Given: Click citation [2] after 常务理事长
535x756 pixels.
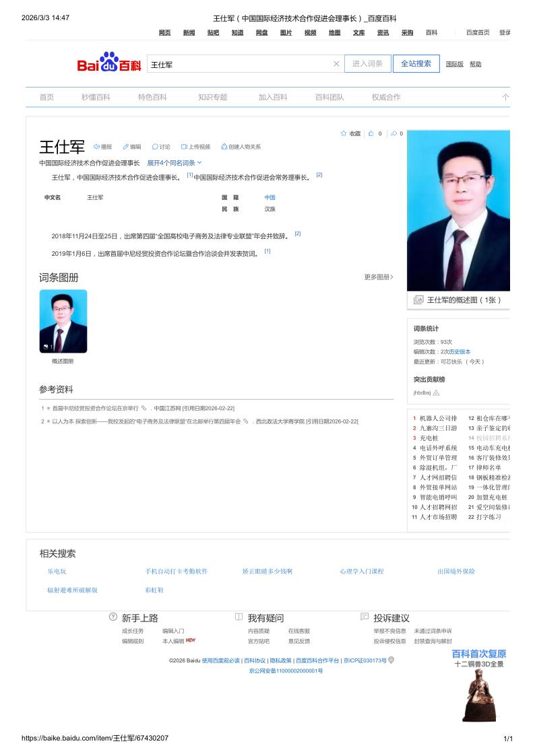Looking at the screenshot, I should pyautogui.click(x=319, y=174).
